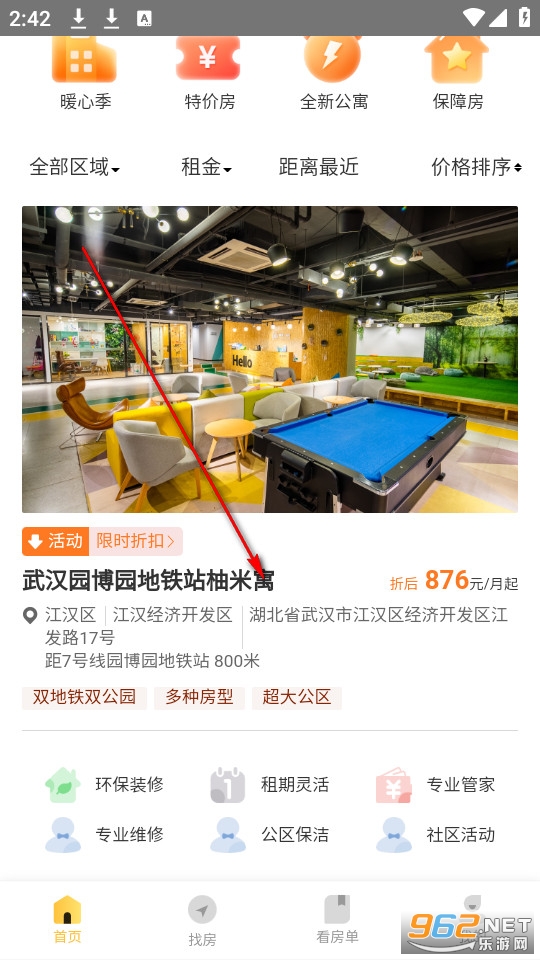This screenshot has height=960, width=540.
Task: Open 武汉园博园地铁站柚米寓 listing title
Action: tap(148, 581)
